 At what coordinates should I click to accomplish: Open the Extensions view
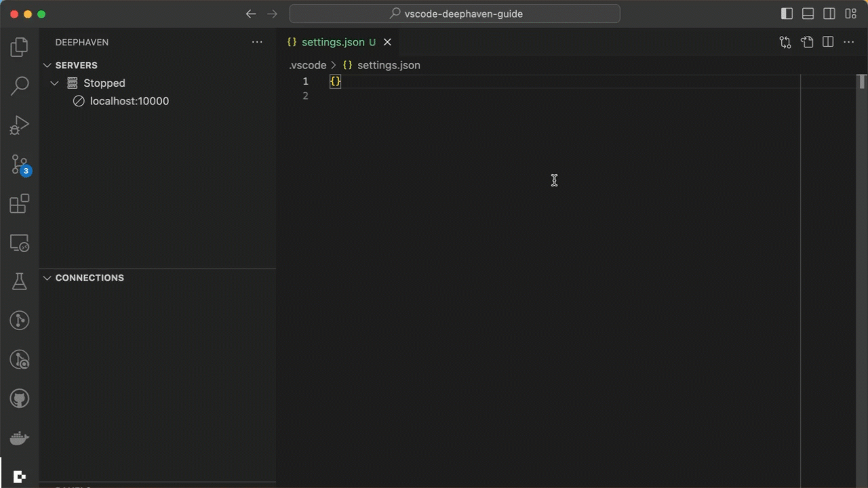click(x=20, y=204)
